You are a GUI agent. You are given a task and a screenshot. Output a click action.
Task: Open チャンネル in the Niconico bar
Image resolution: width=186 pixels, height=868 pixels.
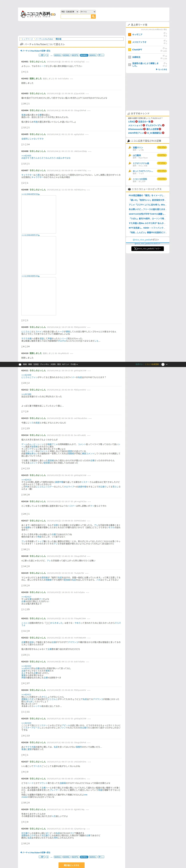[x=45, y=364]
